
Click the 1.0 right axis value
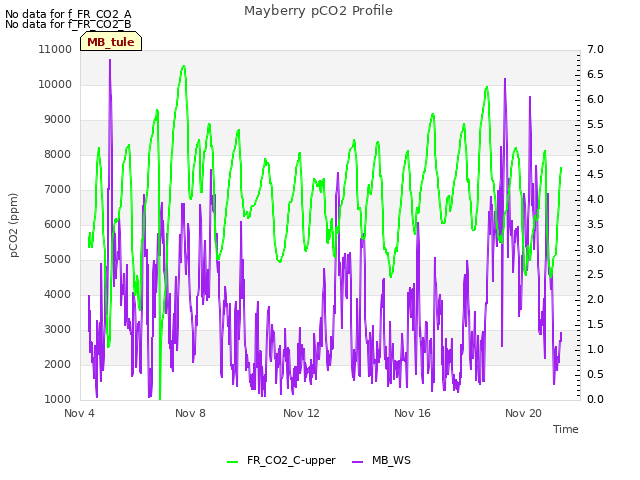click(595, 349)
